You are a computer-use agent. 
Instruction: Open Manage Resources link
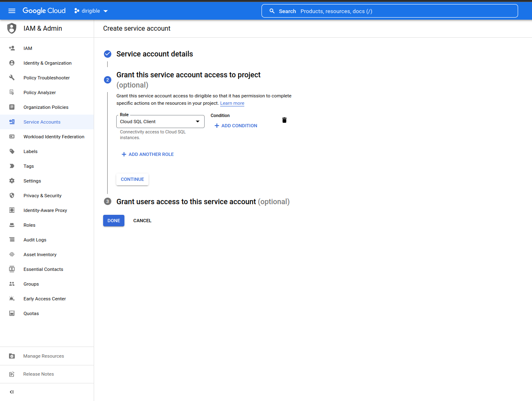tap(47, 356)
